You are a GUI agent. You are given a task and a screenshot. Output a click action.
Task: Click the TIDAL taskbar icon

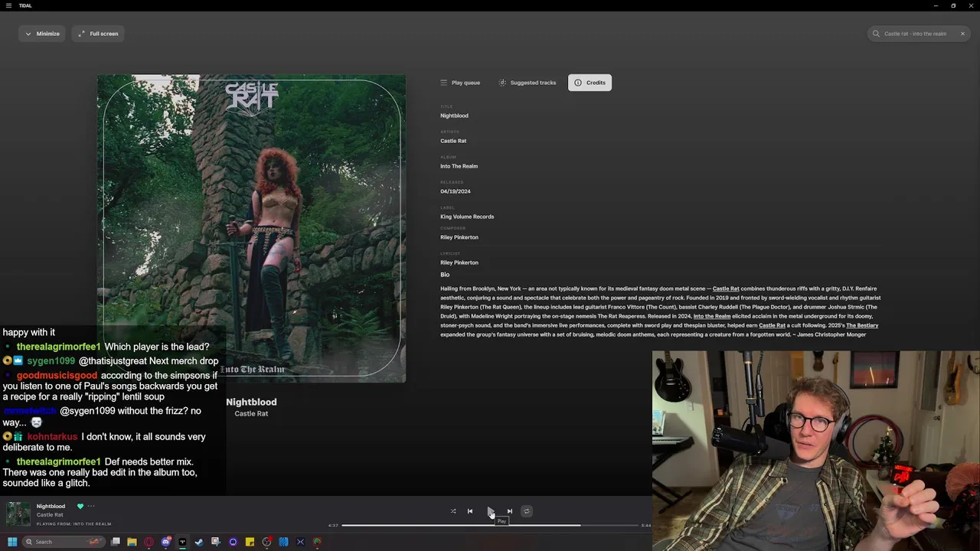[182, 542]
